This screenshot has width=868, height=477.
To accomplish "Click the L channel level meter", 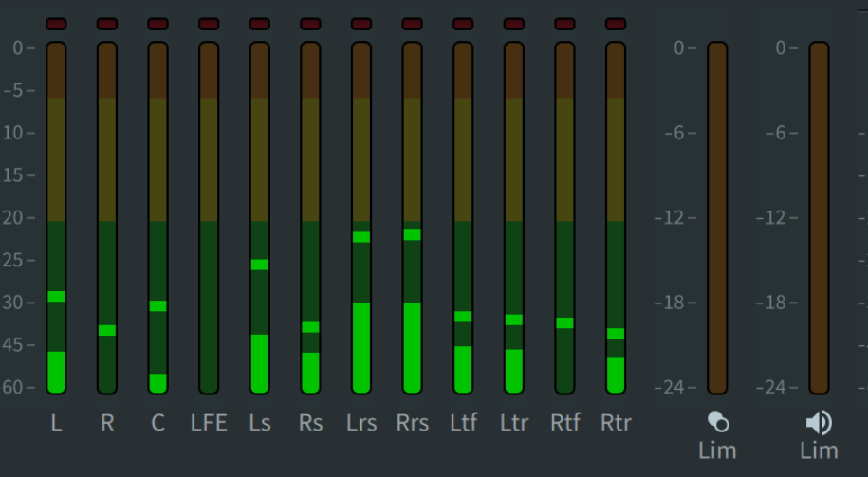I will (x=56, y=218).
